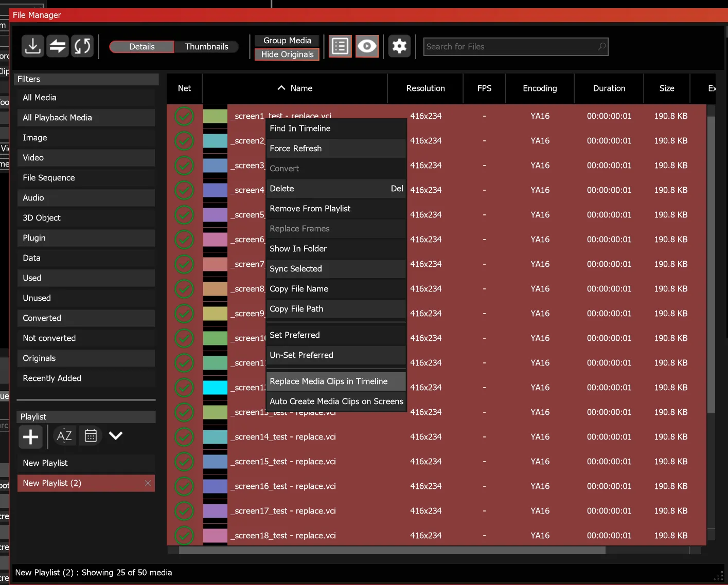728x585 pixels.
Task: Open file manager settings gear
Action: (x=399, y=46)
